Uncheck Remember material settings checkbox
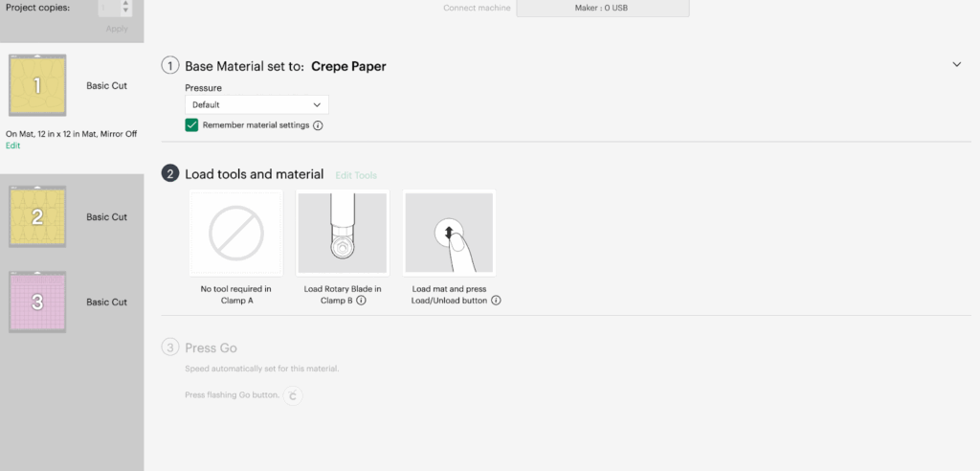This screenshot has width=980, height=471. [192, 125]
